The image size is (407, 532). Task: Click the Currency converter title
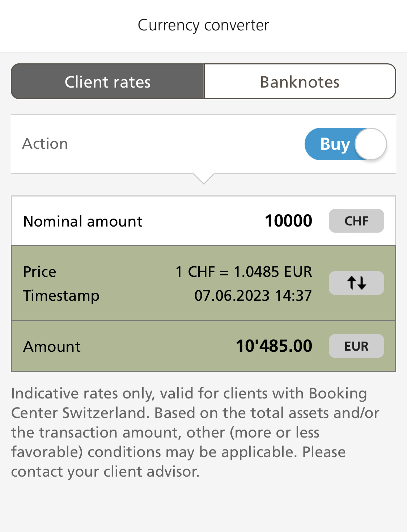pyautogui.click(x=203, y=25)
